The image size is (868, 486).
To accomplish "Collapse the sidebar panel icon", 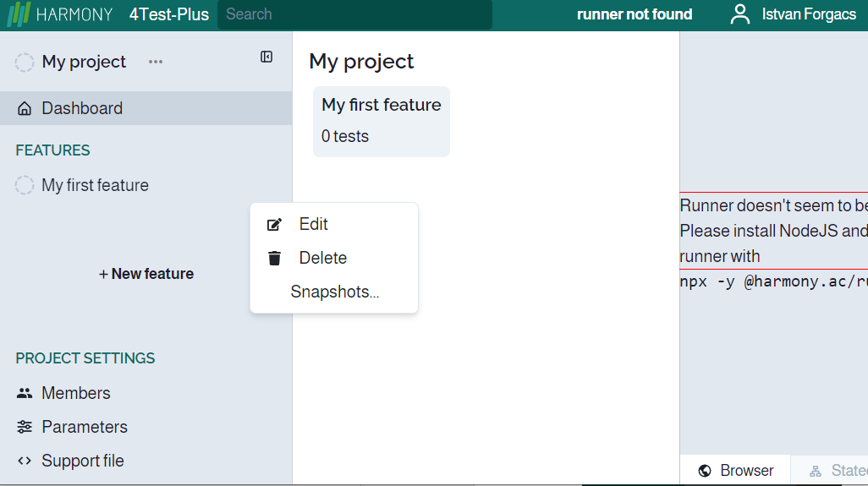I will coord(266,57).
